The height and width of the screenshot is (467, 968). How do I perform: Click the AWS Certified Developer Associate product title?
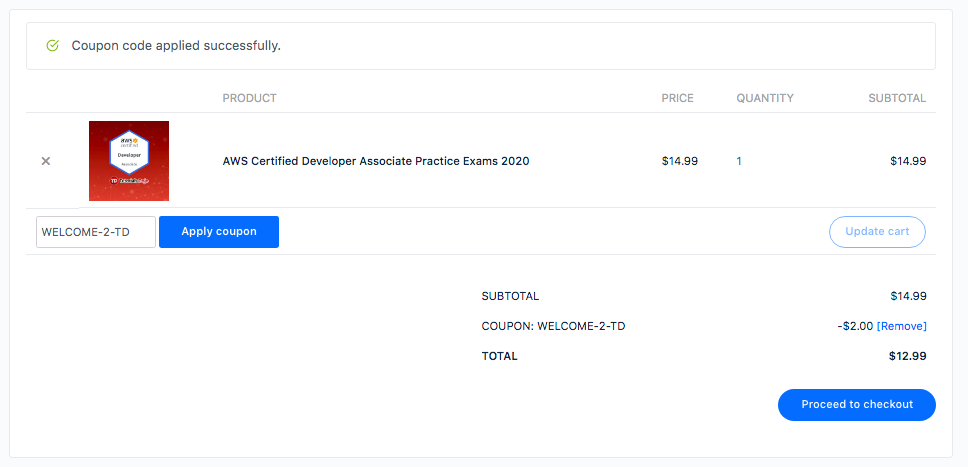376,161
